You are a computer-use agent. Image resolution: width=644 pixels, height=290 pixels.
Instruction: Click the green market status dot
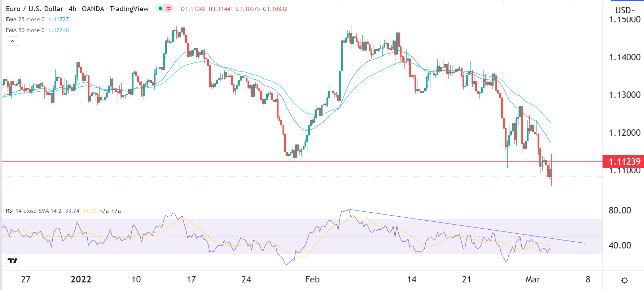(161, 9)
